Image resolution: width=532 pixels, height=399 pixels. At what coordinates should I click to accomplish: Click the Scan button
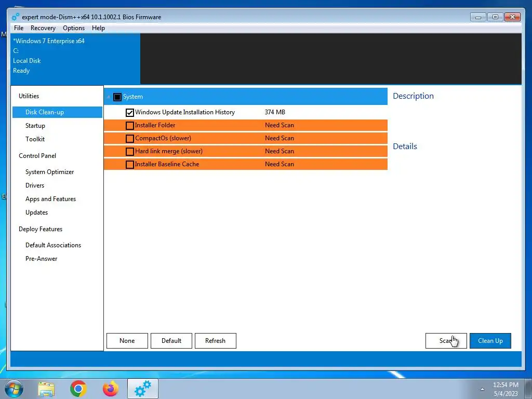coord(446,341)
